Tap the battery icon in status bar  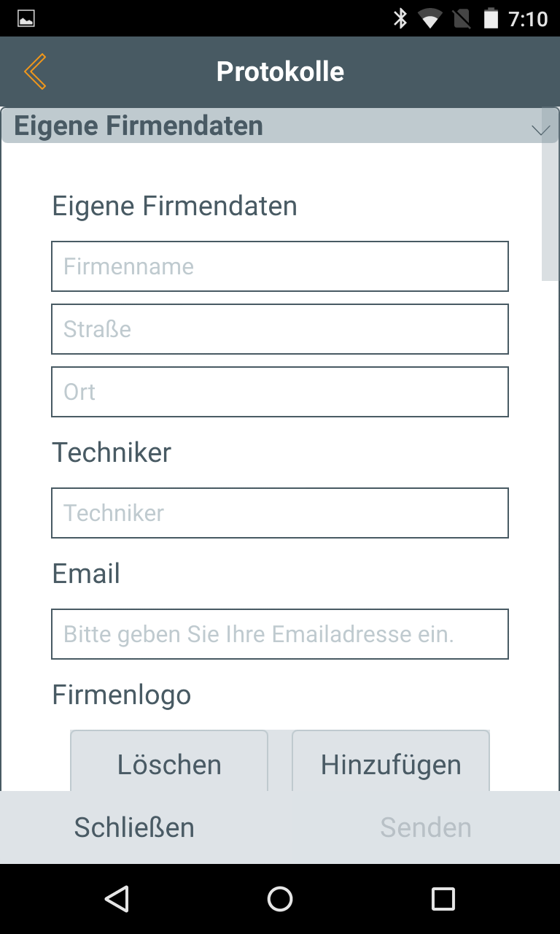(x=491, y=18)
